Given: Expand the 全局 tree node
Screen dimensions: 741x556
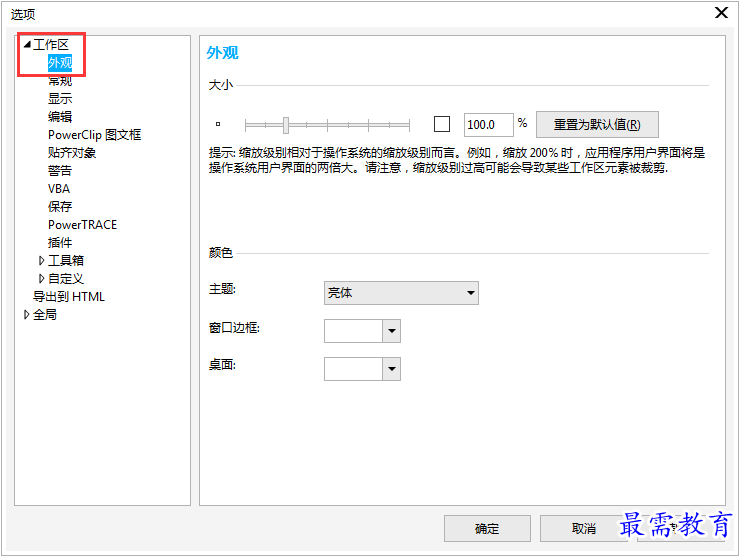Looking at the screenshot, I should click(x=26, y=314).
